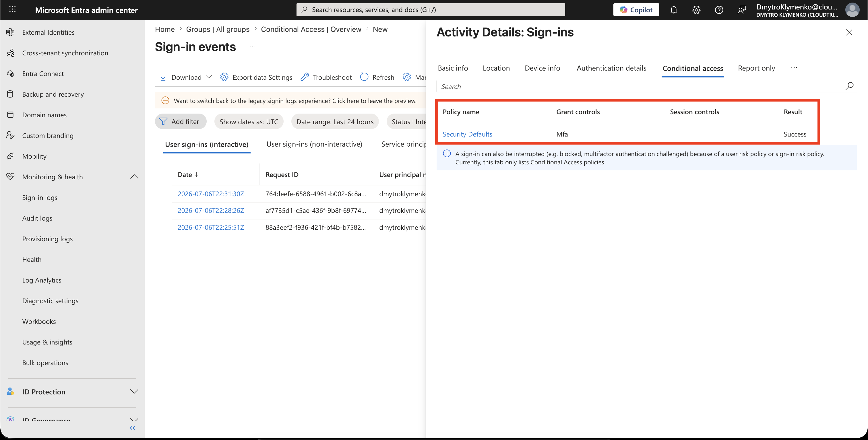This screenshot has height=440, width=868.
Task: Open the account profile avatar
Action: (852, 10)
